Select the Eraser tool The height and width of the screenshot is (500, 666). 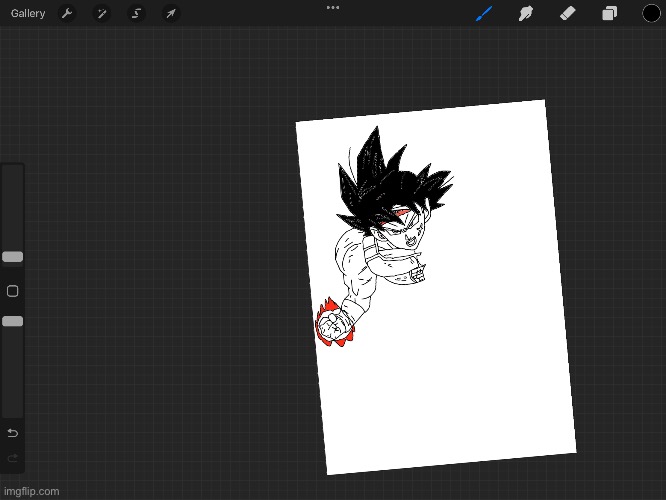tap(567, 13)
